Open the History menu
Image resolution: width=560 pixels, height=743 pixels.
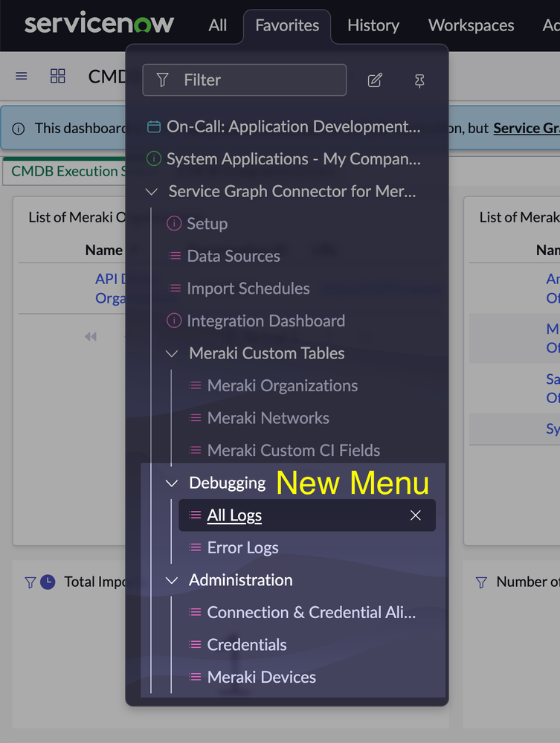click(x=373, y=25)
